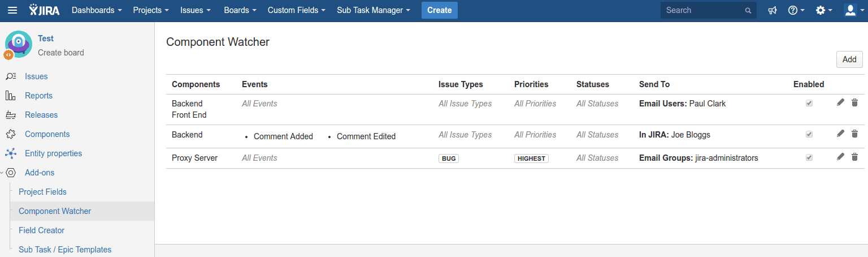Delete the Joe Bloggs watcher row

(x=854, y=134)
